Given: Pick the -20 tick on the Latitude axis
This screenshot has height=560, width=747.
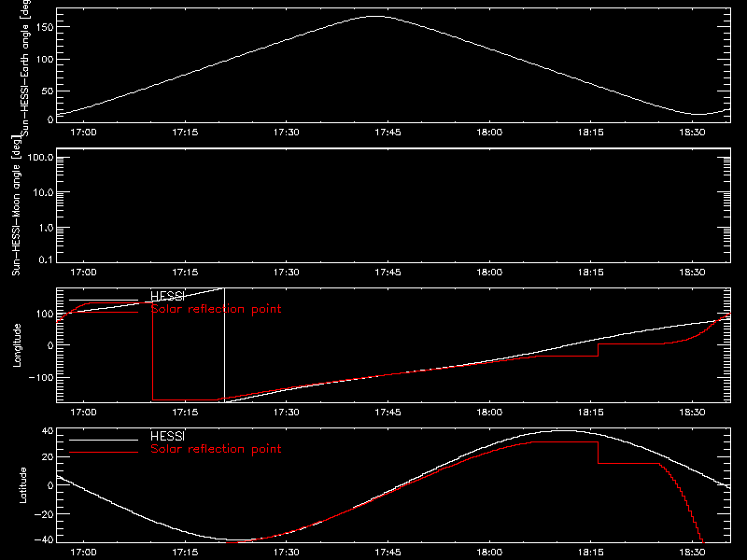Looking at the screenshot, I should pyautogui.click(x=44, y=514).
